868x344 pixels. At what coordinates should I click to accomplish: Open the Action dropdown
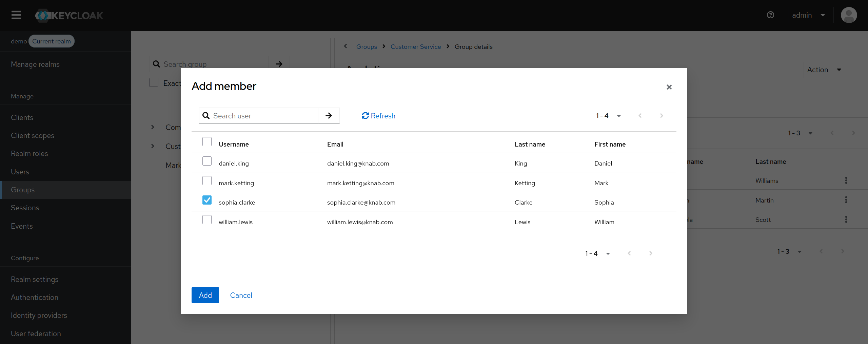[x=826, y=70]
